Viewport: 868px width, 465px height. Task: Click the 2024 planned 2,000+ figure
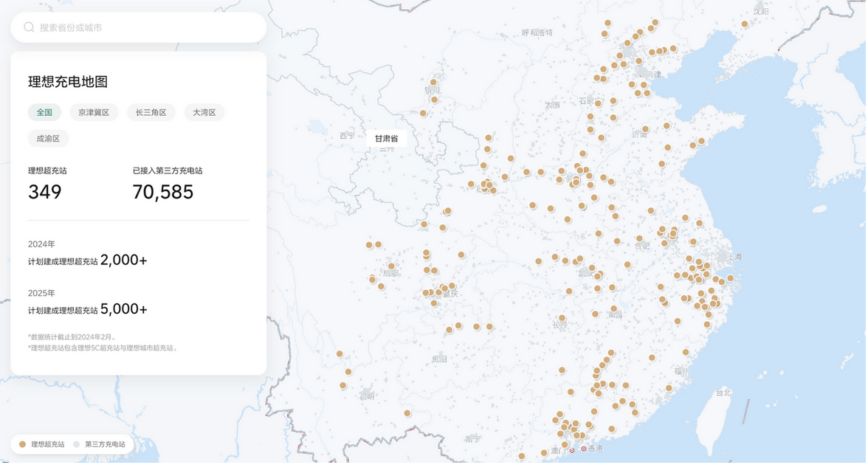124,260
